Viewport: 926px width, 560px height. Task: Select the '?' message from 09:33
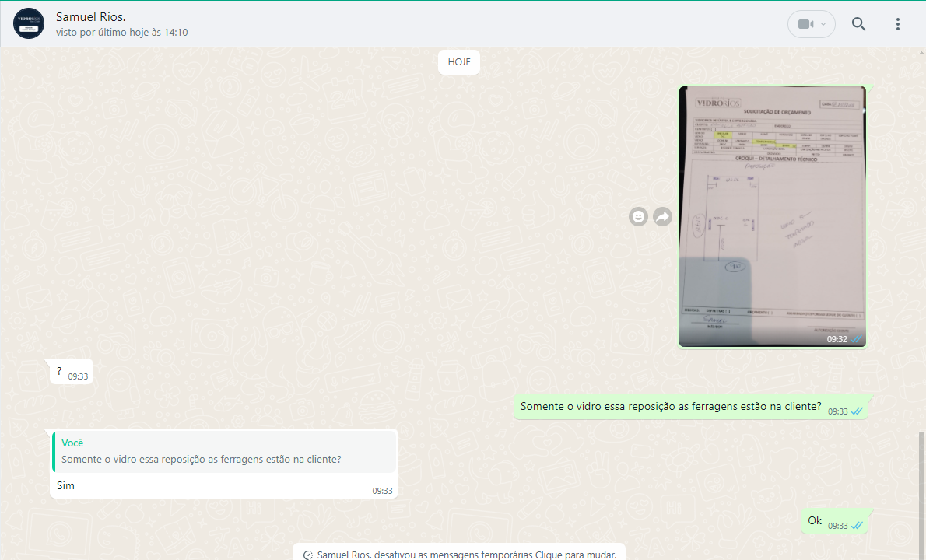72,372
